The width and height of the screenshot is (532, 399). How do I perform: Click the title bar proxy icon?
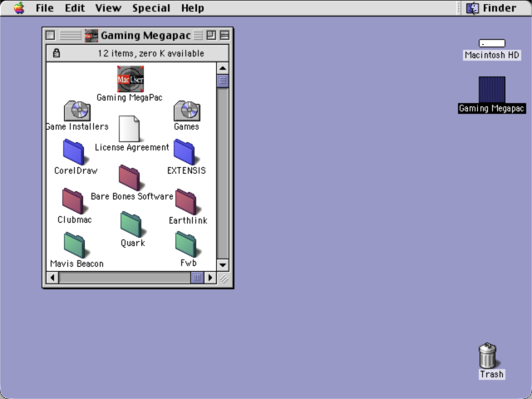91,35
